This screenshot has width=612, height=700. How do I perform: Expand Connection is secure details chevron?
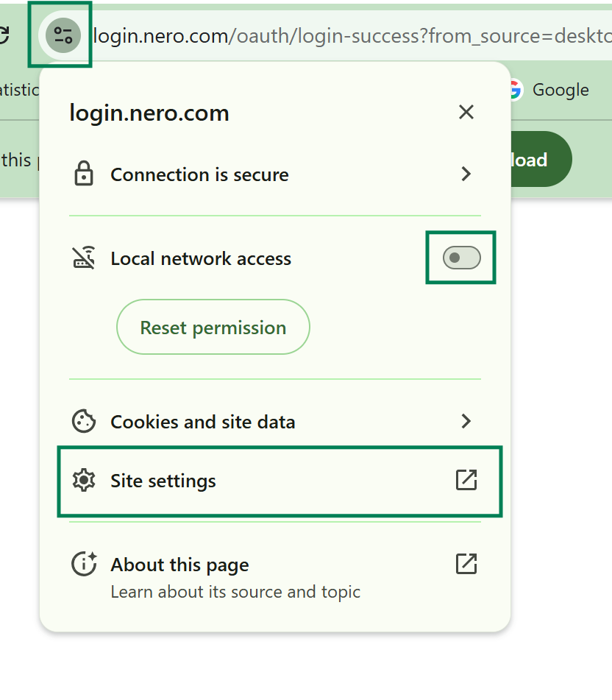pyautogui.click(x=466, y=174)
